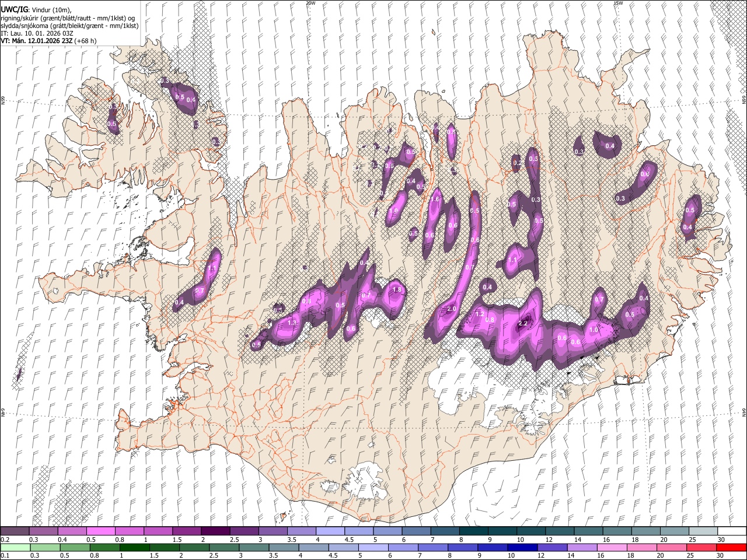
Task: Select the 'IT: Lau. 10. 01. 2026 03Z' line
Action: [x=37, y=33]
